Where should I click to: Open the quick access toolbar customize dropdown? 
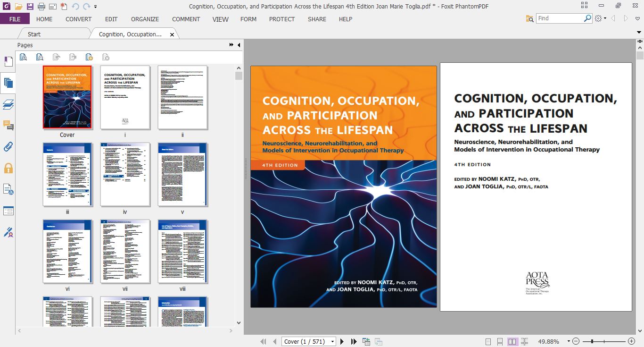[95, 7]
